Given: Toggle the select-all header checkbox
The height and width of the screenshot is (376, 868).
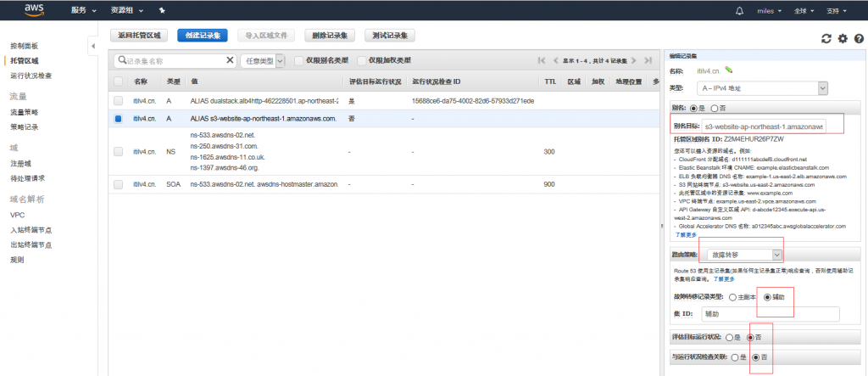Looking at the screenshot, I should coord(118,81).
